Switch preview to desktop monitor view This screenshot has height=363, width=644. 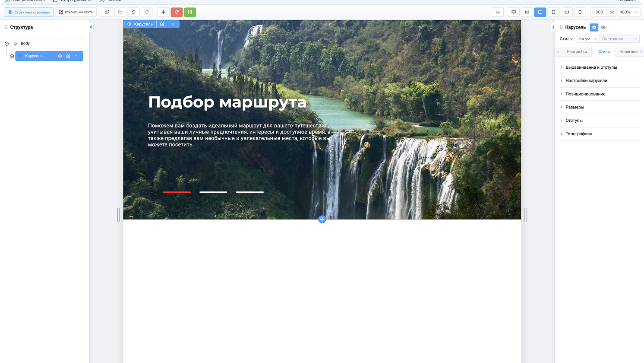tap(514, 12)
